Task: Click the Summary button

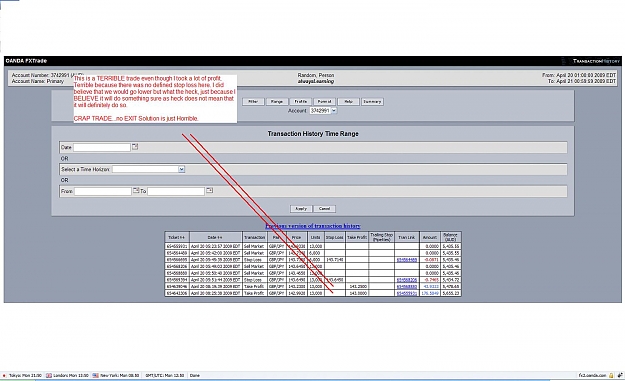Action: [372, 102]
